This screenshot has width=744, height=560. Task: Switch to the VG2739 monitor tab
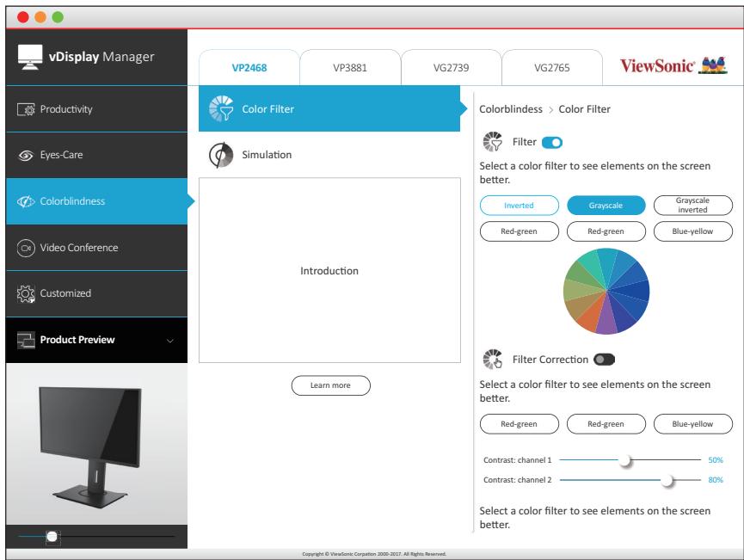(x=451, y=67)
